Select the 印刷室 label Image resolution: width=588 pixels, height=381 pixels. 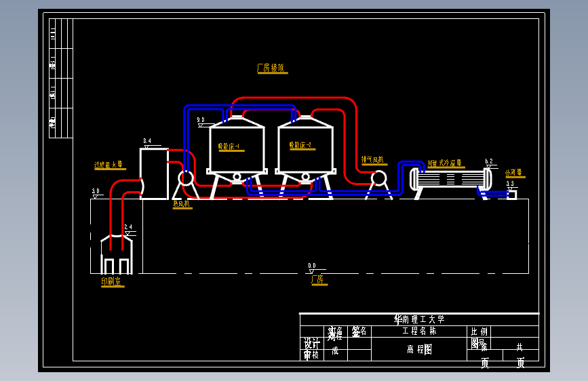click(111, 281)
